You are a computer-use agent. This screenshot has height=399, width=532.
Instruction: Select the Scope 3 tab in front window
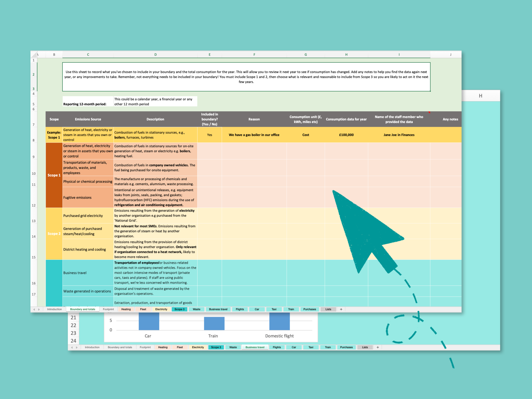coord(179,309)
